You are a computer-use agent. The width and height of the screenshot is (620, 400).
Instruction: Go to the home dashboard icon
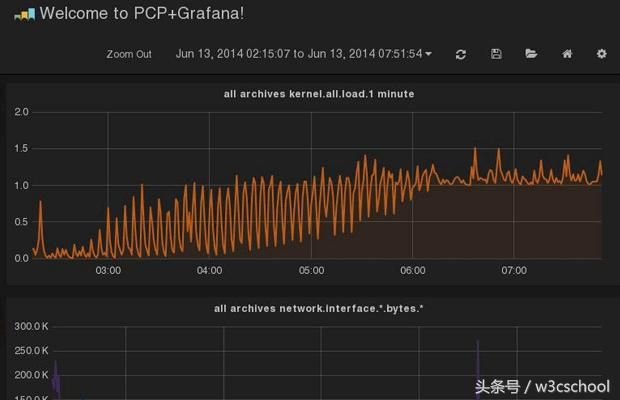567,53
